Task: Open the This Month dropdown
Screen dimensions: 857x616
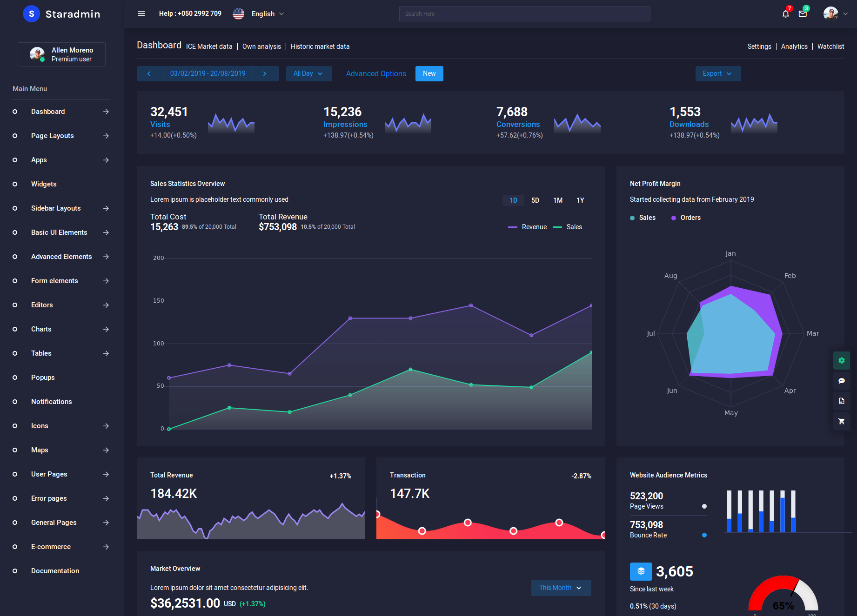Action: tap(561, 588)
